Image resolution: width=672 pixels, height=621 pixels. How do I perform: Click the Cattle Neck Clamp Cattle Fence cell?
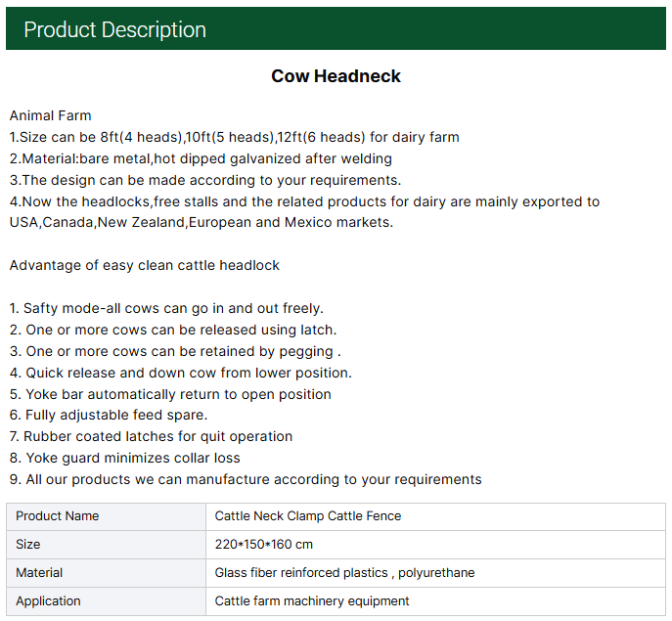(x=308, y=515)
